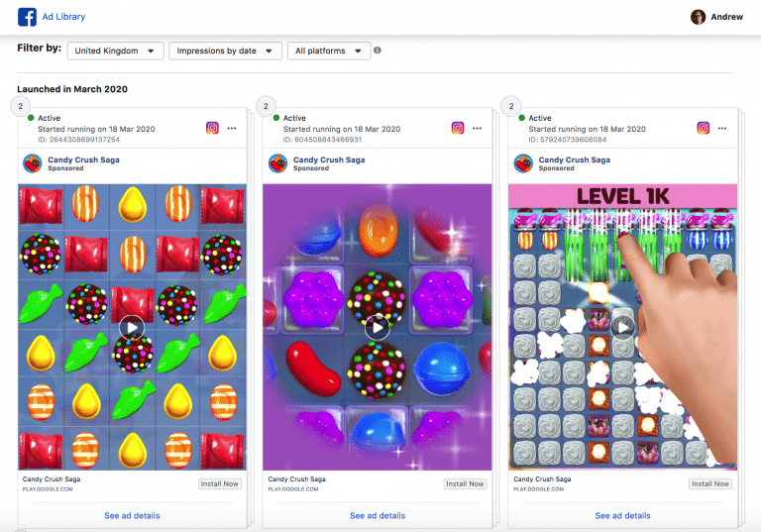
Task: Click Instagram icon on first ad card
Action: click(212, 128)
